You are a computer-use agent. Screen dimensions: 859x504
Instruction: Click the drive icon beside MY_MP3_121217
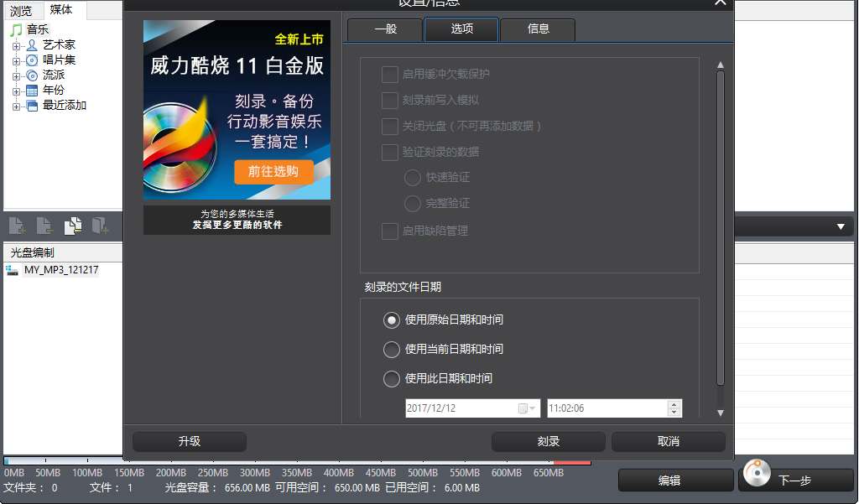pyautogui.click(x=12, y=270)
